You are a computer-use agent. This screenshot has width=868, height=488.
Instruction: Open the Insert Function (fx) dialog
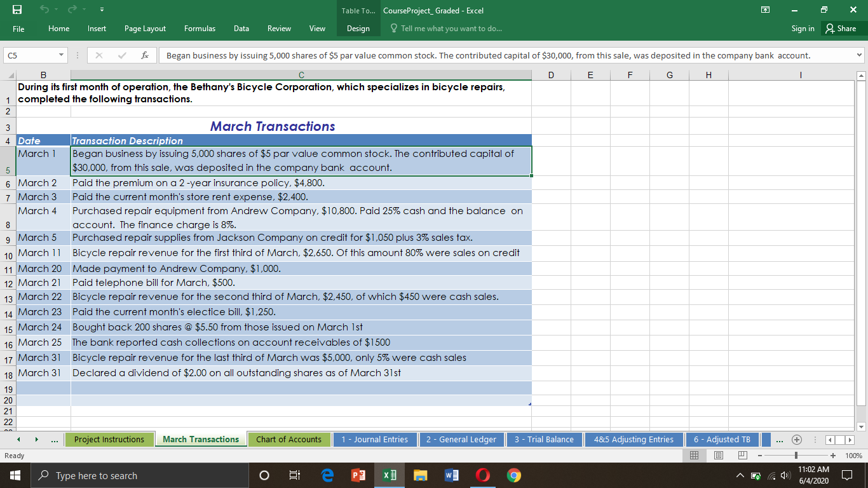click(x=145, y=55)
